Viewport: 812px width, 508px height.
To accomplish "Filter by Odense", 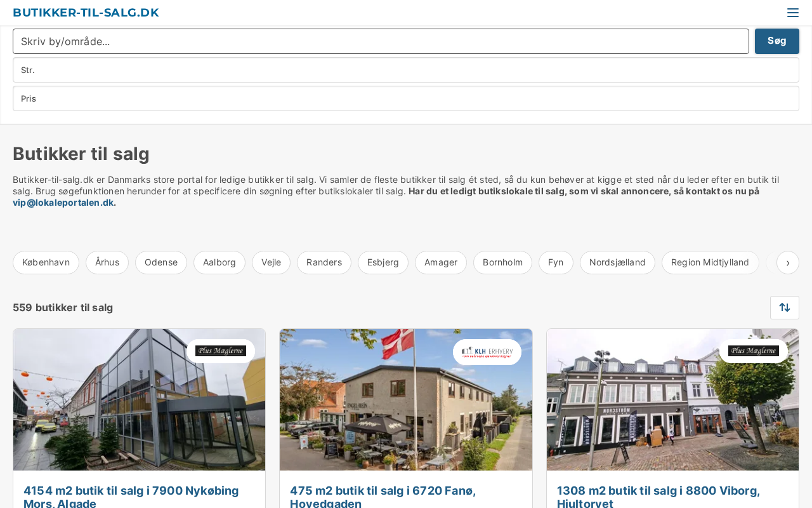I will coord(161,262).
